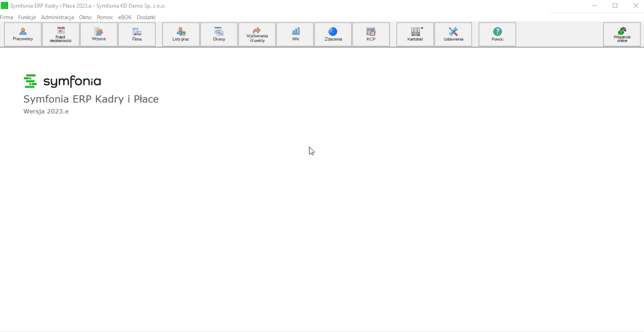This screenshot has height=332, width=644.
Task: Expand the Kartoteki dropdown arrow
Action: 422,28
